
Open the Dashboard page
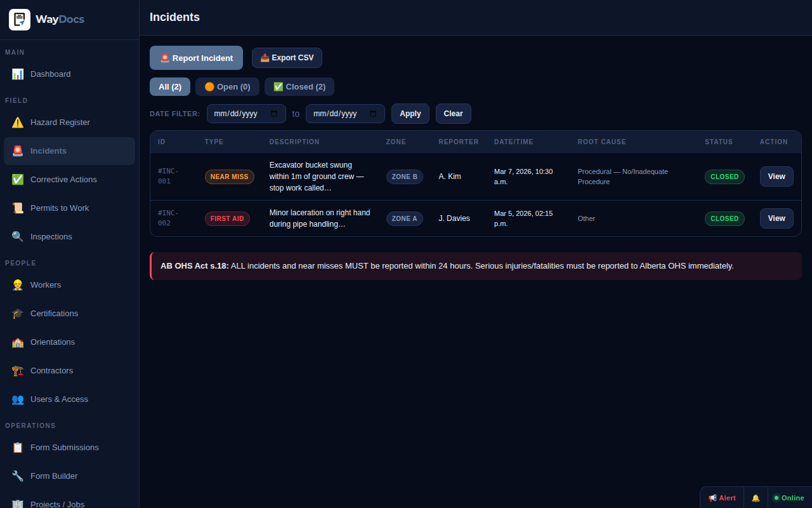point(69,74)
